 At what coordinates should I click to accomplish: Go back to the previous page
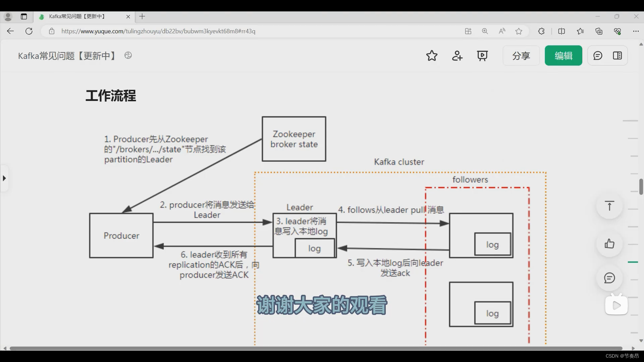(x=10, y=31)
